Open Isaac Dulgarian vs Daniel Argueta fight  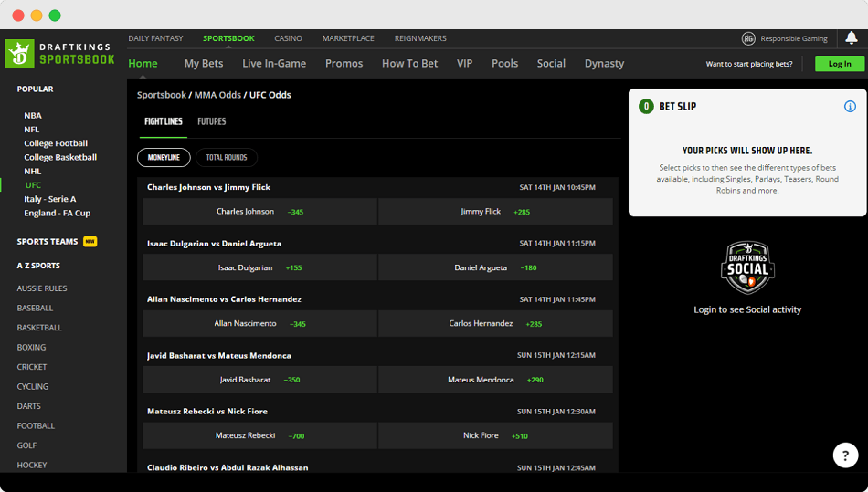pyautogui.click(x=214, y=243)
